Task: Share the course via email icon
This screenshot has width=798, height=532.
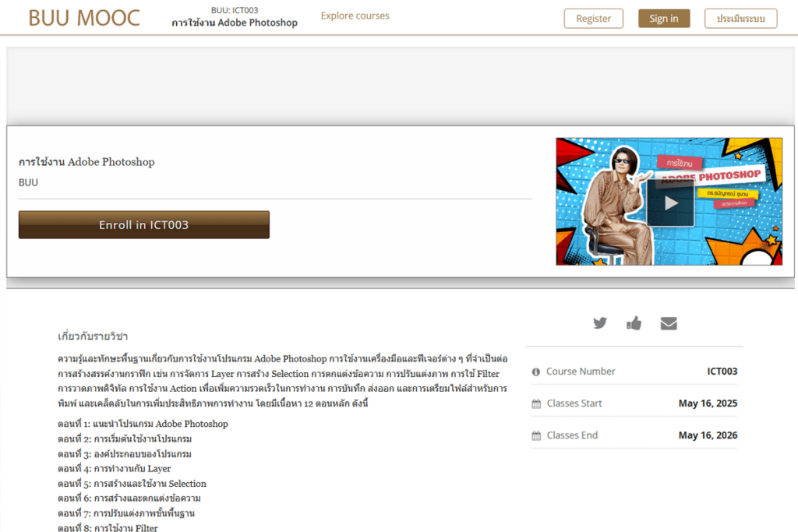Action: click(669, 323)
